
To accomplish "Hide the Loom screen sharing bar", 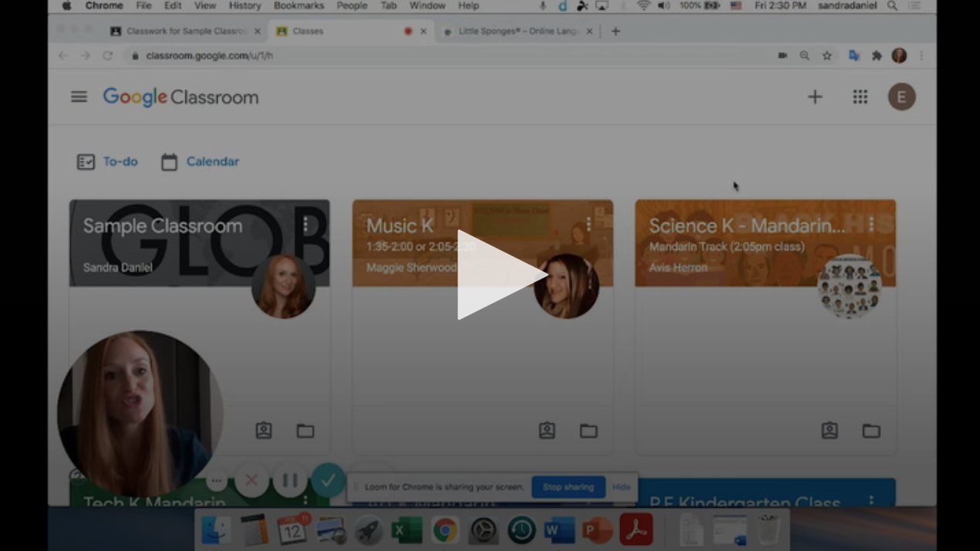I will pyautogui.click(x=621, y=487).
